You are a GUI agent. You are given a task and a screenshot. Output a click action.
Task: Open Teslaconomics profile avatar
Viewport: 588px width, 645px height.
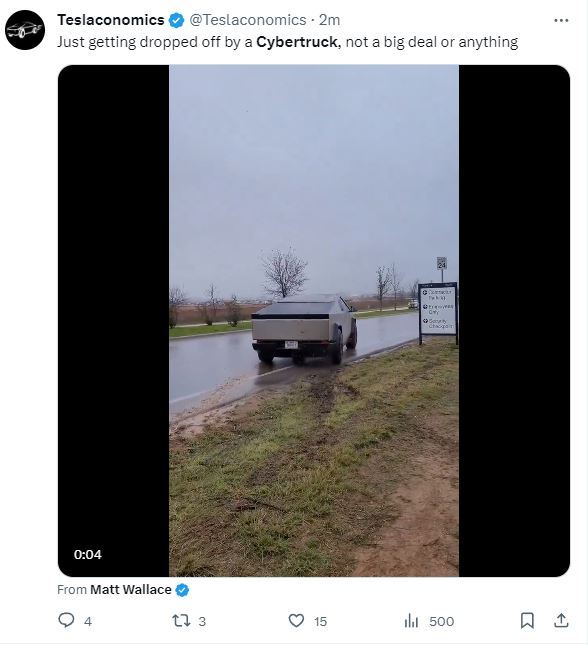25,30
